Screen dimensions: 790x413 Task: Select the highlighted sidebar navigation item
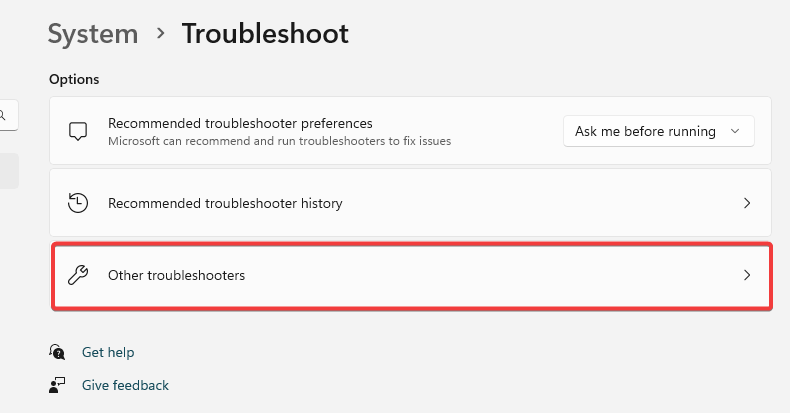(8, 170)
